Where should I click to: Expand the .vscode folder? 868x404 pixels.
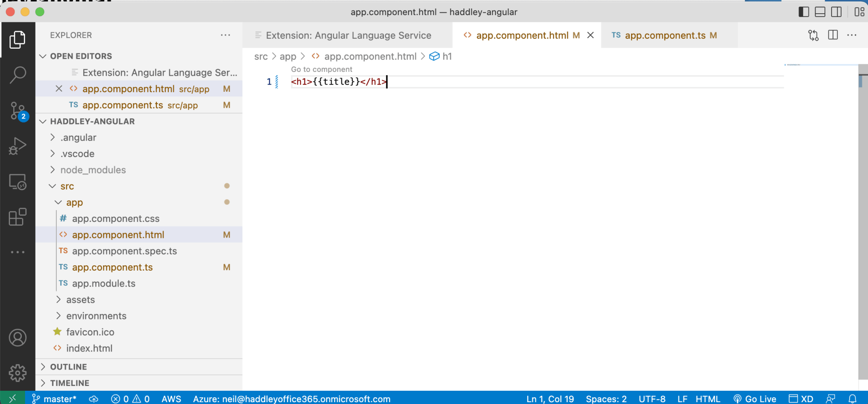pos(139,154)
